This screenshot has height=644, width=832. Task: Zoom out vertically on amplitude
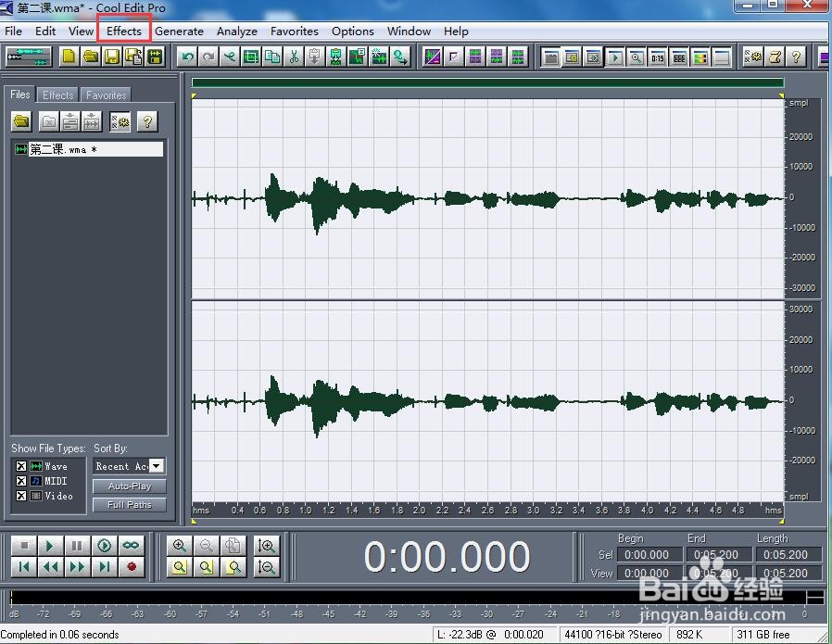266,567
